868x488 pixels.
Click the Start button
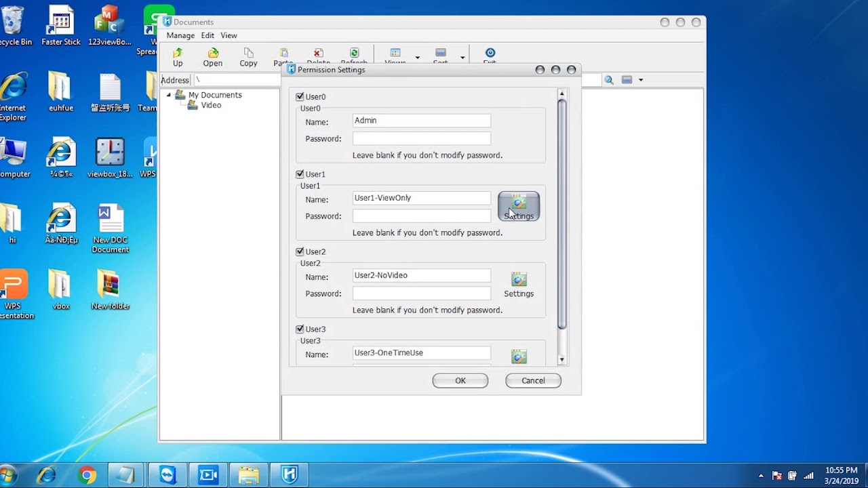pos(7,475)
